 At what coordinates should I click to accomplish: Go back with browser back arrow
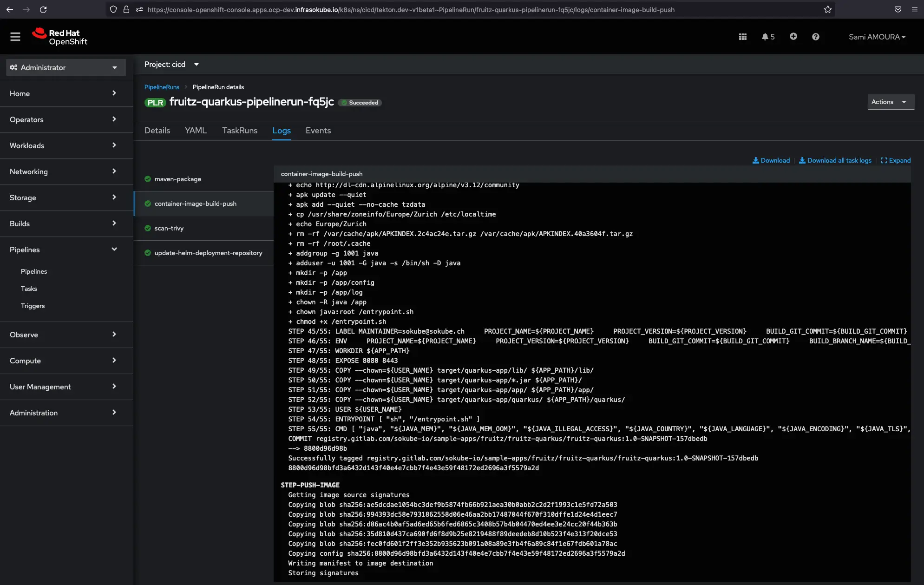point(9,9)
